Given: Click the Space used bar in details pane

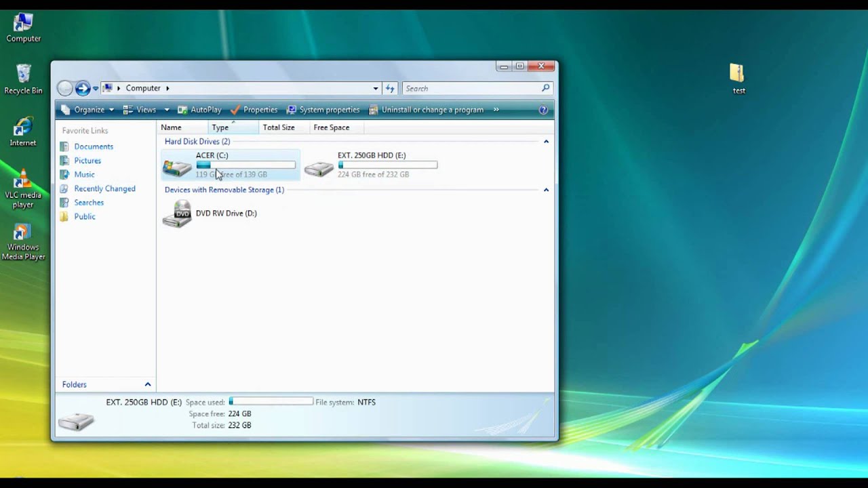Looking at the screenshot, I should click(x=271, y=402).
